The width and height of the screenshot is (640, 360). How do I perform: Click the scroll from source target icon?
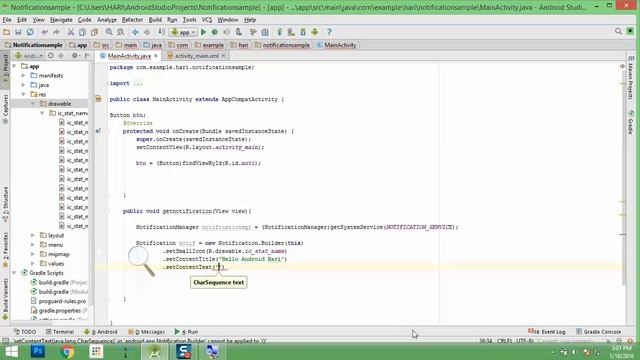51,56
